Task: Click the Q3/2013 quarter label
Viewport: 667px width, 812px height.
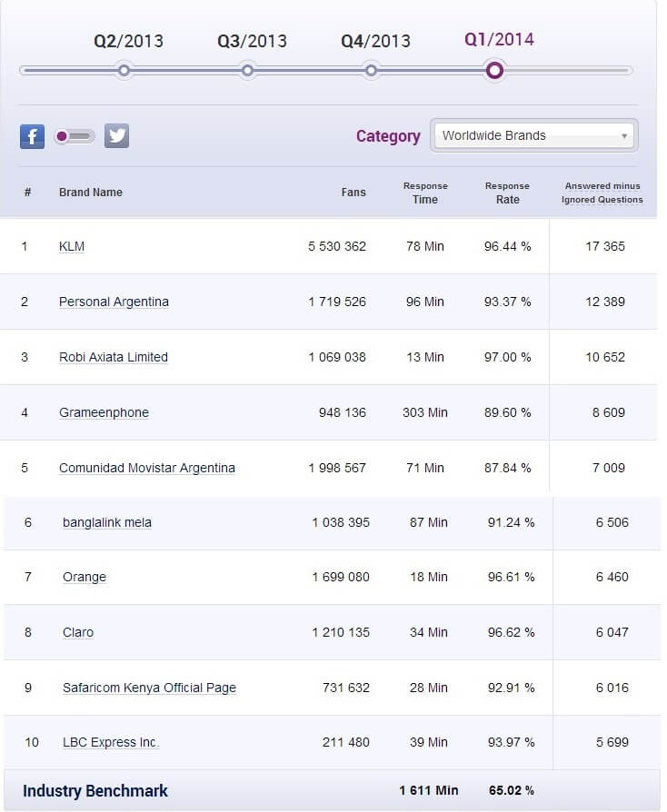Action: click(x=252, y=41)
